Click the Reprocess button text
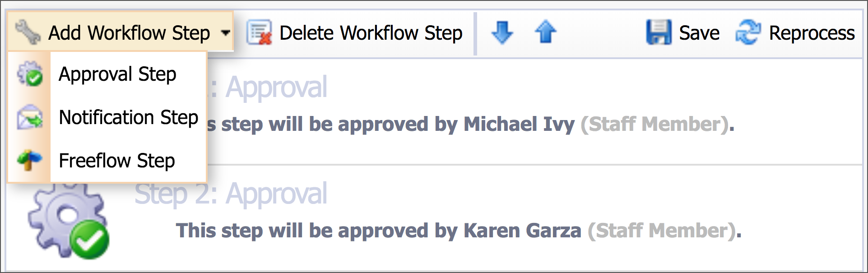Viewport: 868px width, 273px height. (x=812, y=33)
